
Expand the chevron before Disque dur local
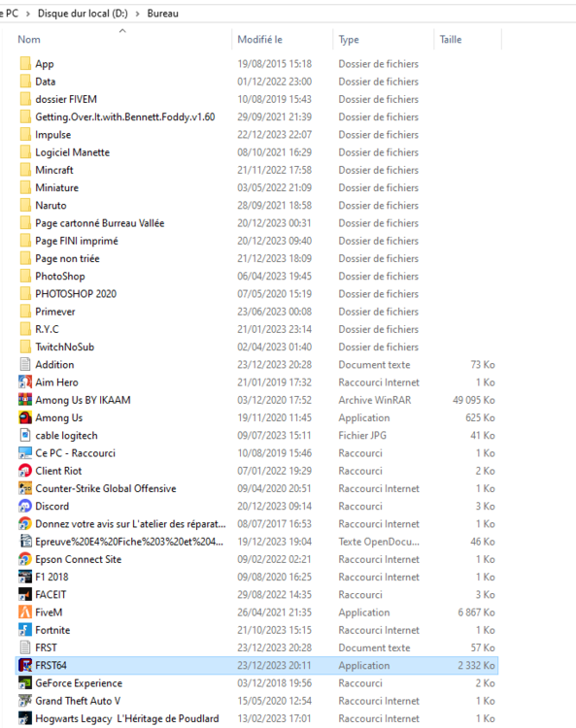(28, 14)
